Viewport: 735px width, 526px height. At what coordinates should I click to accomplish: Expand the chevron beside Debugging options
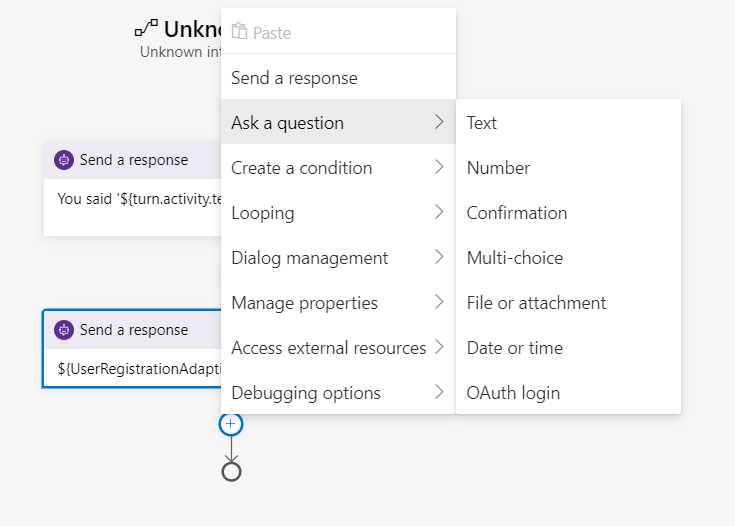[439, 392]
